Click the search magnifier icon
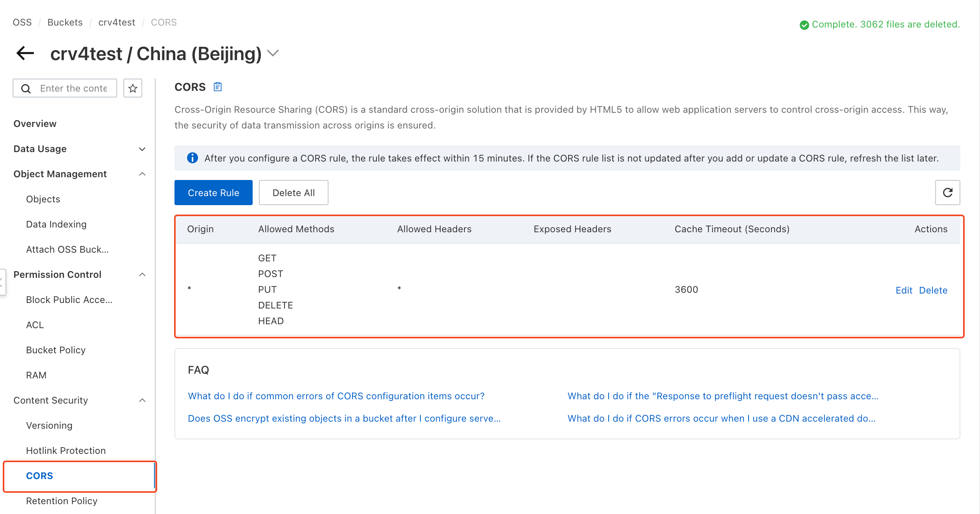The width and height of the screenshot is (980, 514). [x=26, y=88]
